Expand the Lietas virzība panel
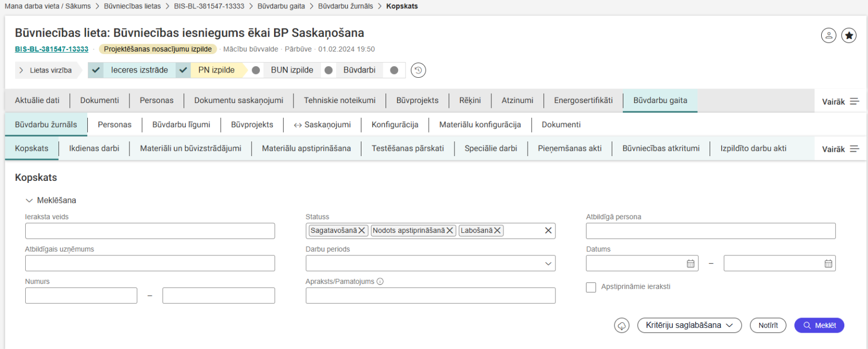868x349 pixels. click(46, 70)
